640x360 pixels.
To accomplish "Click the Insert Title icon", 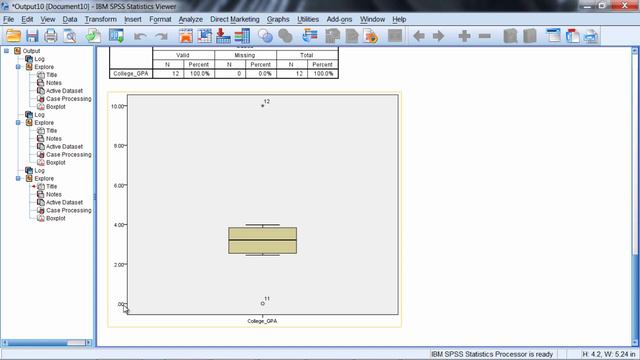I will pyautogui.click(x=573, y=36).
